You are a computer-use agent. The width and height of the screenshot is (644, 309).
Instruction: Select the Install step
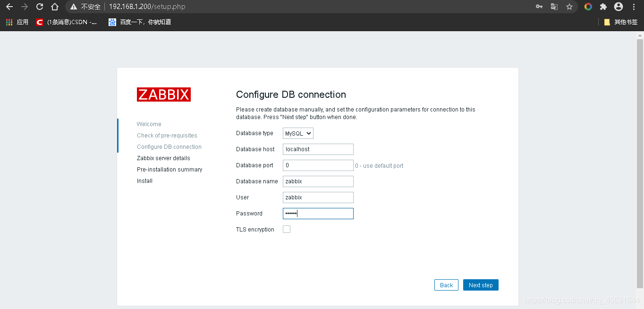click(144, 181)
